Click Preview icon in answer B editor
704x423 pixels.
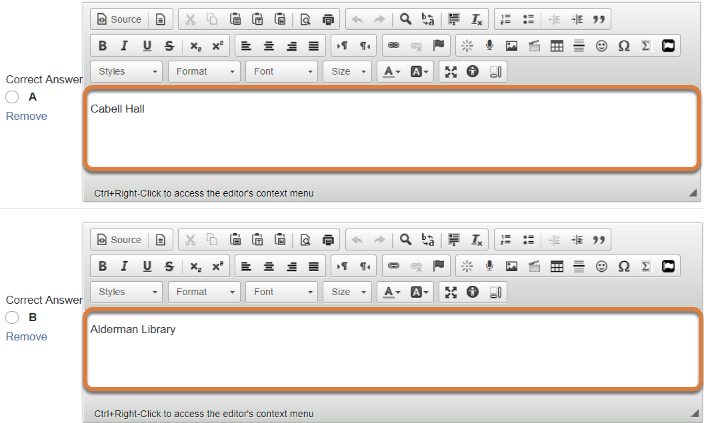pyautogui.click(x=305, y=240)
